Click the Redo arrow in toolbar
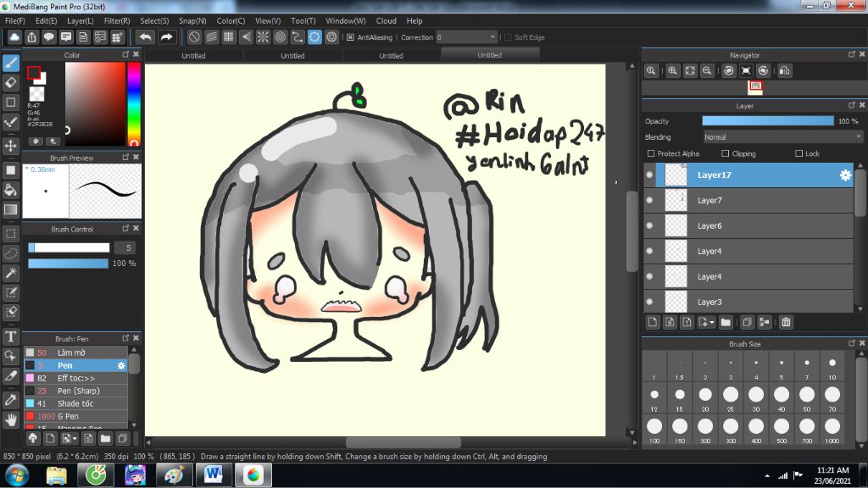Screen dimensions: 868x494 tap(166, 37)
